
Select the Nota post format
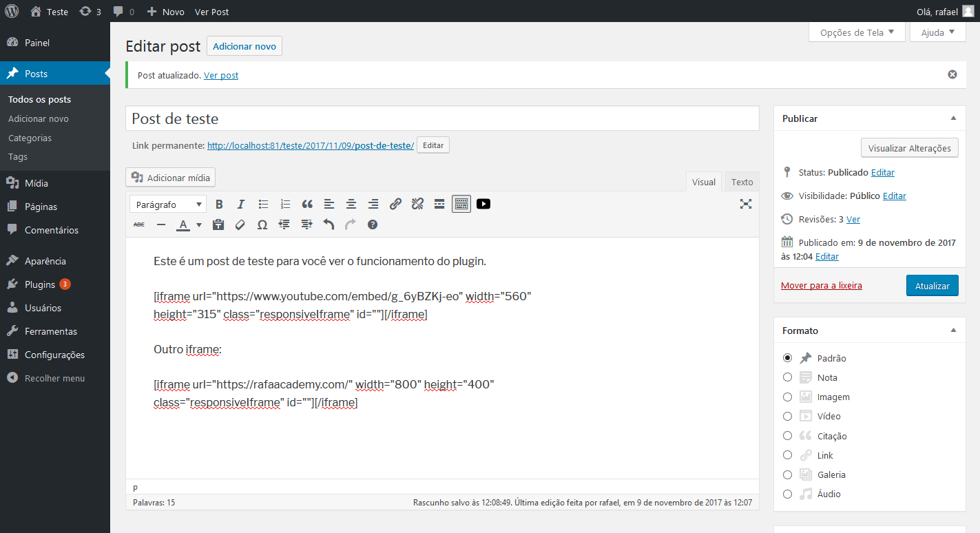(x=788, y=377)
